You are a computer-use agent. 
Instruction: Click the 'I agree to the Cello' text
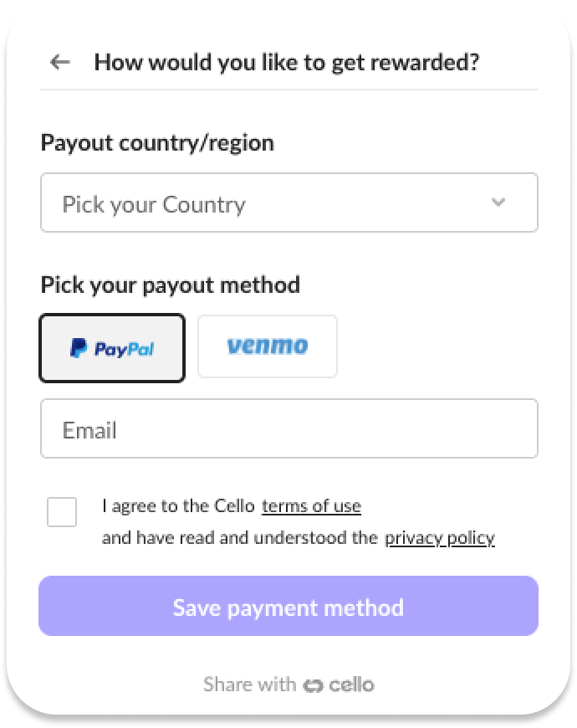[x=178, y=506]
